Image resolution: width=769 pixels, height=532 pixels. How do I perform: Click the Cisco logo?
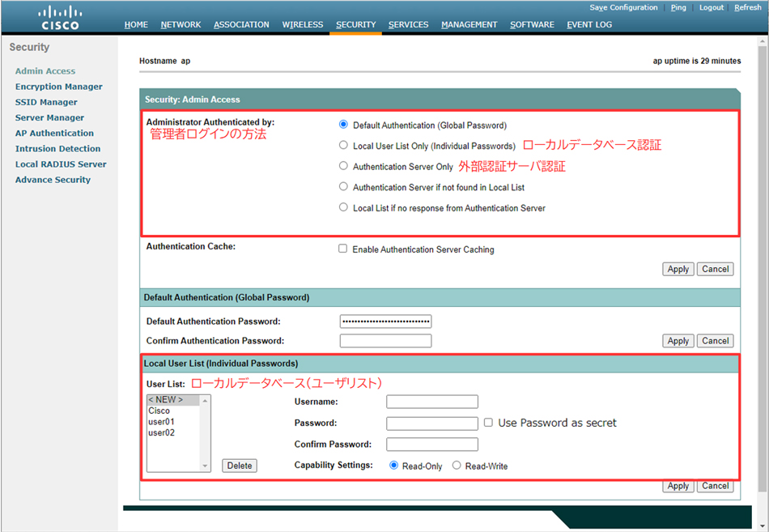pyautogui.click(x=60, y=17)
